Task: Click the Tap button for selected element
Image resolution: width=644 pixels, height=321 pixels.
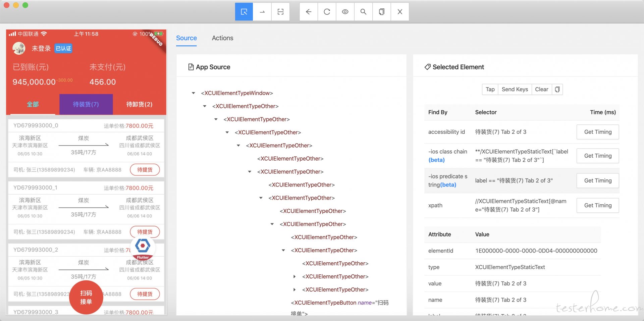Action: 490,89
